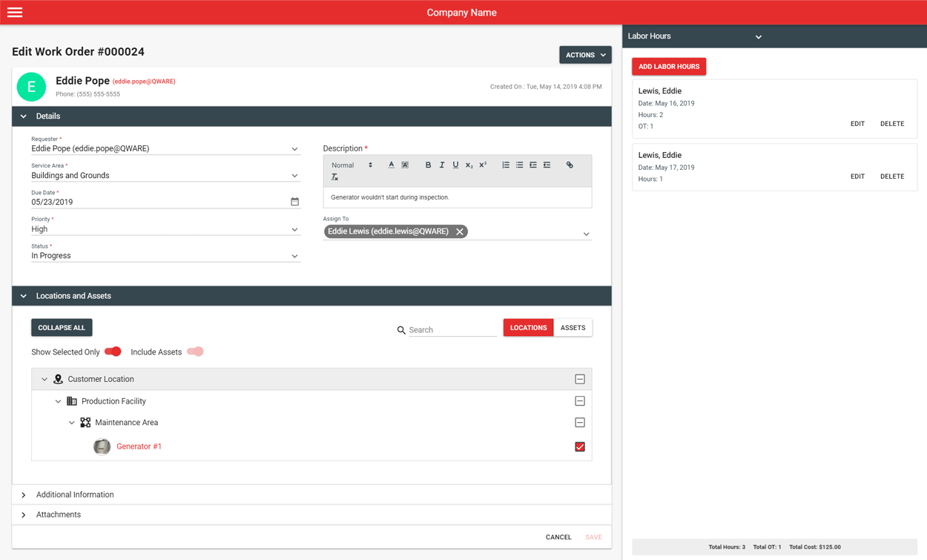Viewport: 927px width, 560px height.
Task: Expand the Labor Hours panel selector
Action: pos(758,36)
